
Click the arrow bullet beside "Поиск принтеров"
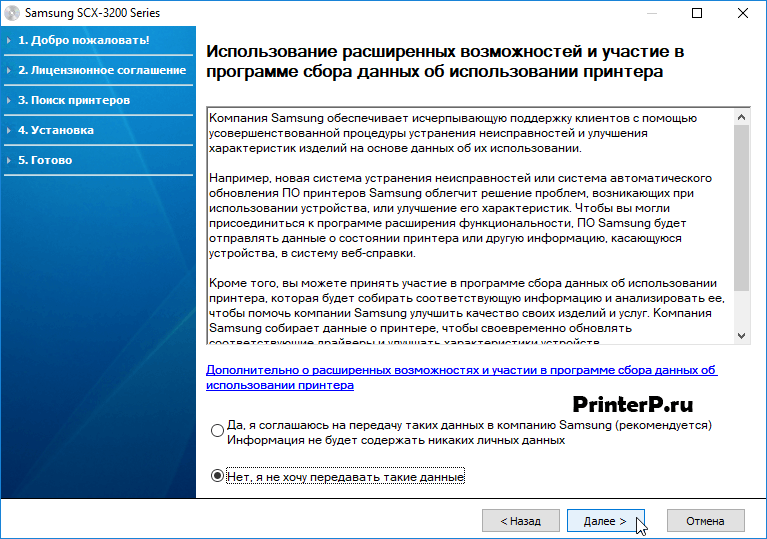click(9, 101)
